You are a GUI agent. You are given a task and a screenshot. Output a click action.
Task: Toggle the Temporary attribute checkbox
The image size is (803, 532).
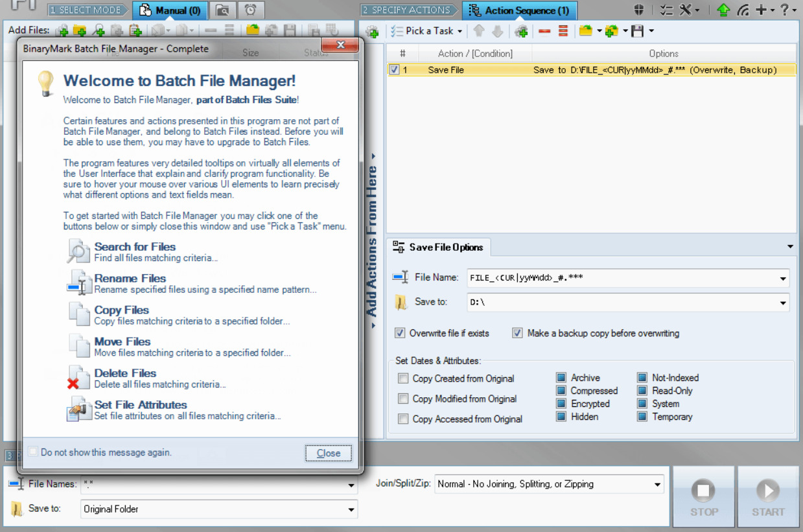point(642,417)
